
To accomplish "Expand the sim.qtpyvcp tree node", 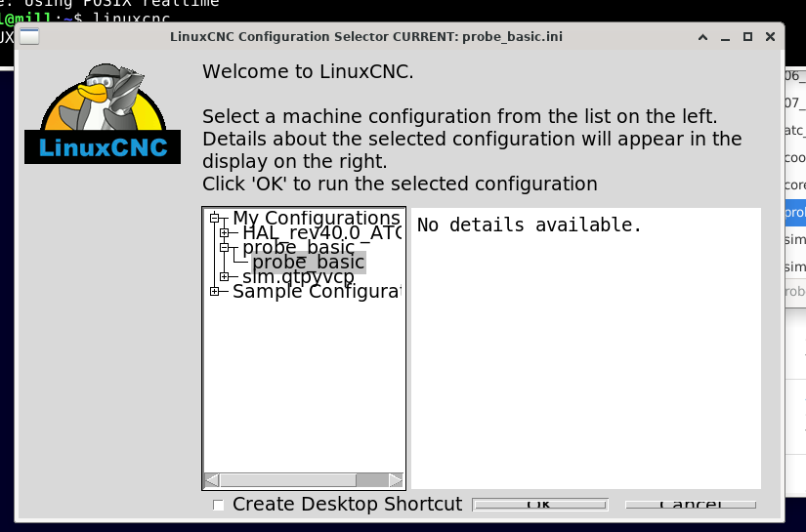I will [224, 276].
